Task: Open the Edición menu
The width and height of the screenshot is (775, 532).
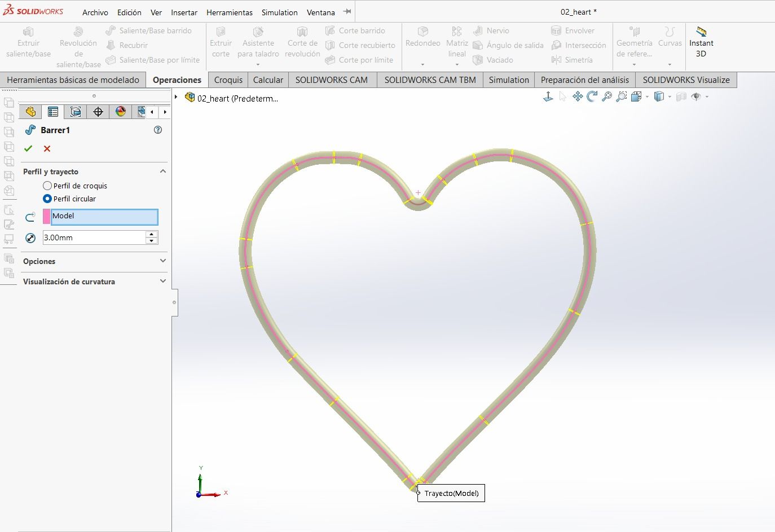Action: click(129, 12)
